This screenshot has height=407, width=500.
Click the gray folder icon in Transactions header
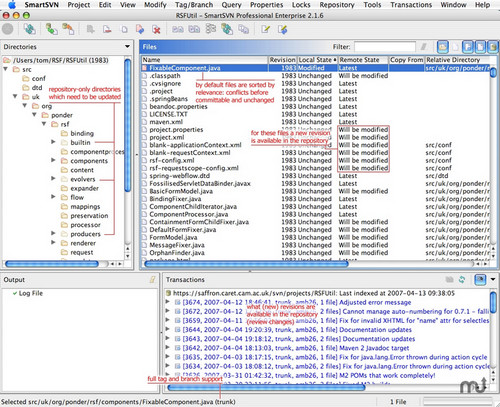pyautogui.click(x=449, y=279)
